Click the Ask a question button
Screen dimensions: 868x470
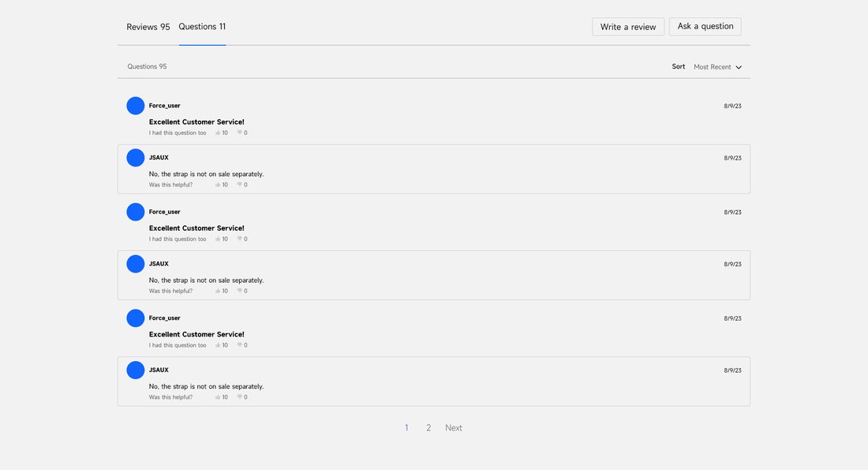click(705, 27)
